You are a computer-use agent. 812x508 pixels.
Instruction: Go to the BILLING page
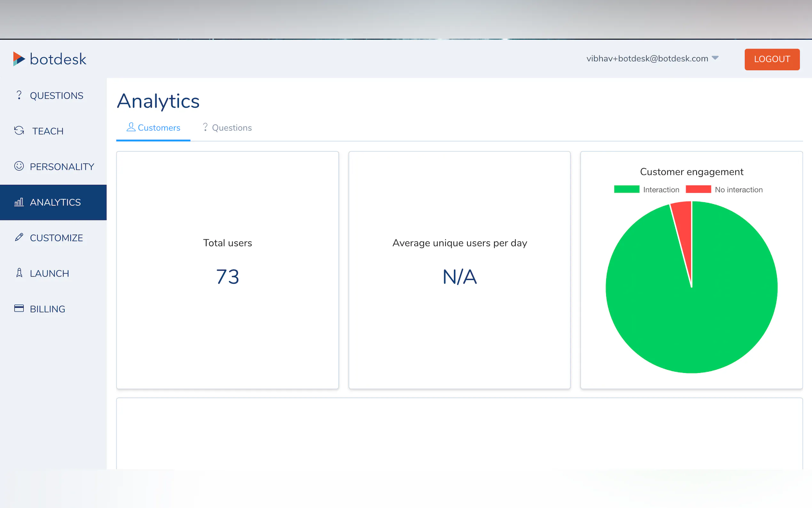(x=47, y=309)
